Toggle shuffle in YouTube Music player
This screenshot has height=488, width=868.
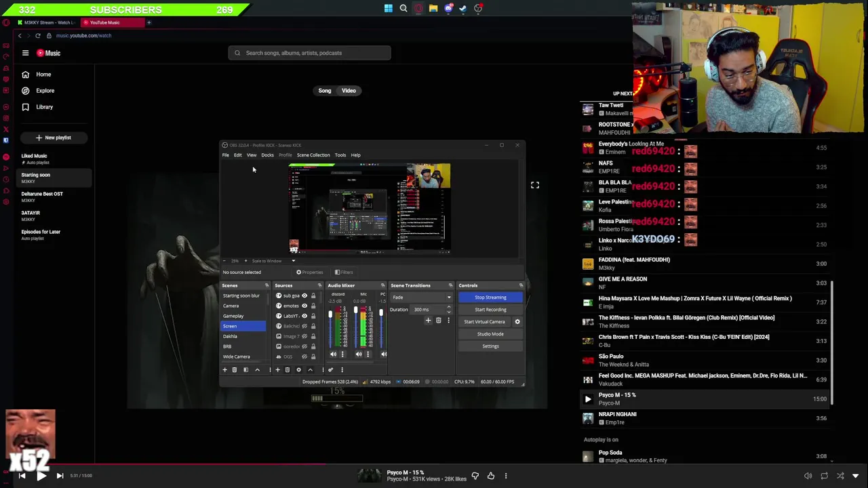[840, 476]
